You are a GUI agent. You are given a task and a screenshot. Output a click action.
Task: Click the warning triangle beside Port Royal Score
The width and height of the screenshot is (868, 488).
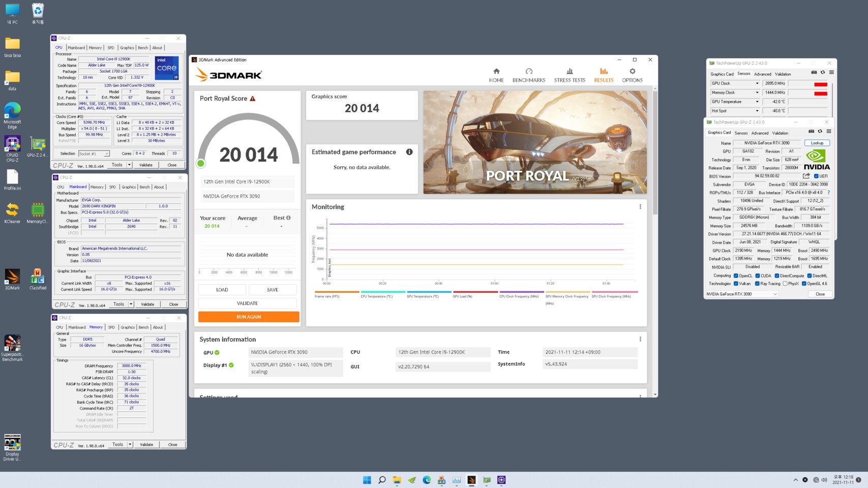pos(253,98)
